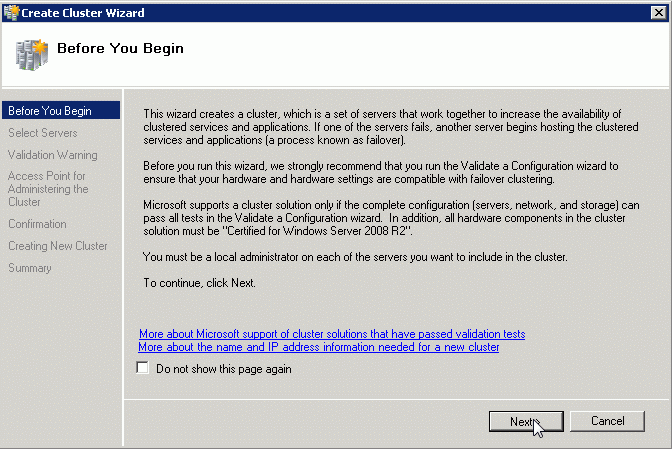Close the Create Cluster Wizard window
This screenshot has height=449, width=672.
(x=658, y=12)
